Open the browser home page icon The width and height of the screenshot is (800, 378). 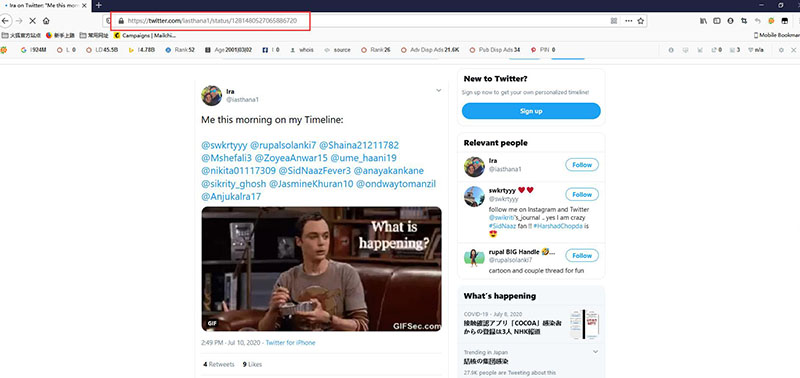46,21
